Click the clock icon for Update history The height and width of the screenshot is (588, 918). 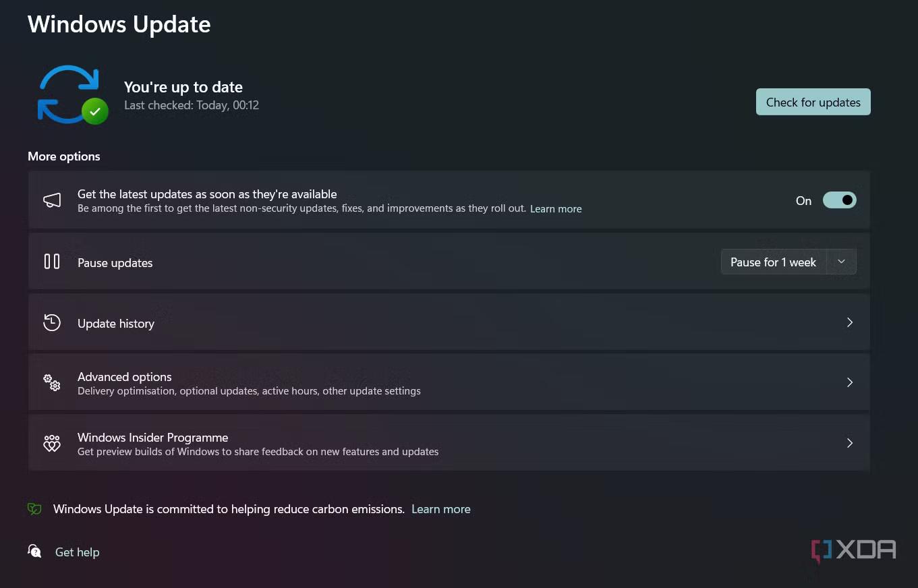click(x=52, y=322)
